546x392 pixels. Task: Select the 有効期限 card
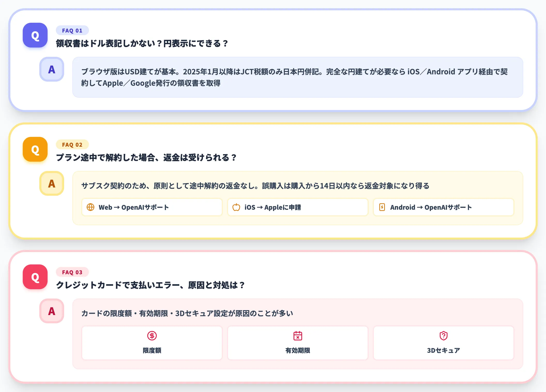298,343
